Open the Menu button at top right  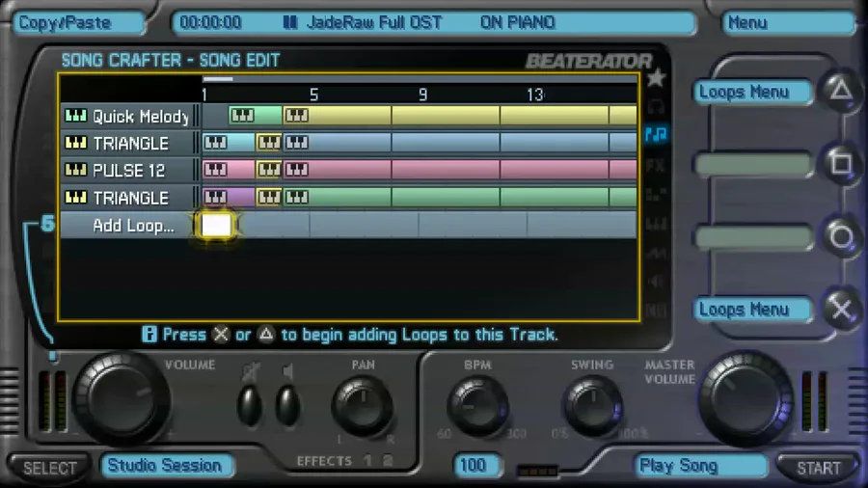click(x=788, y=23)
